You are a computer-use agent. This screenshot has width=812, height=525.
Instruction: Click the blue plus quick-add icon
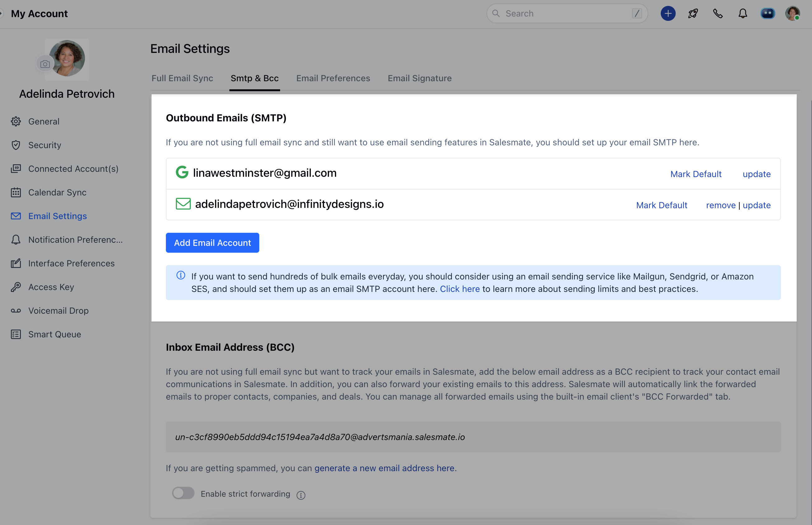click(668, 14)
